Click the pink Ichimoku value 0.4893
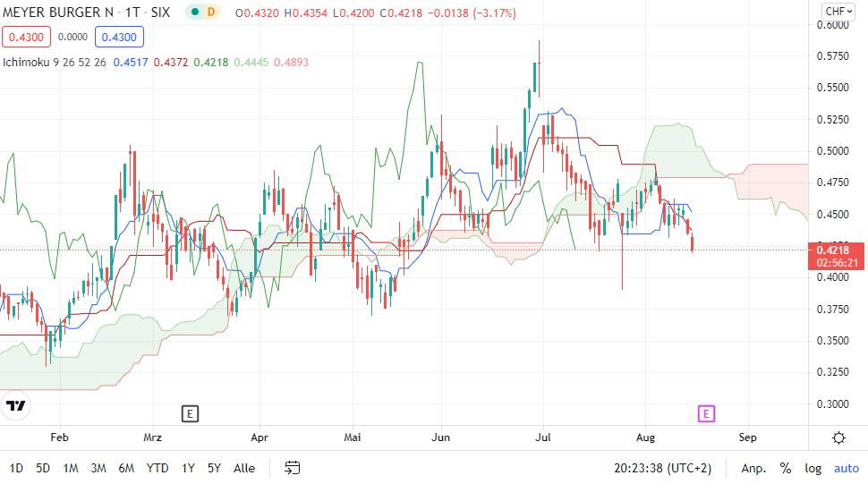Screen dimensions: 868x484 [x=291, y=62]
